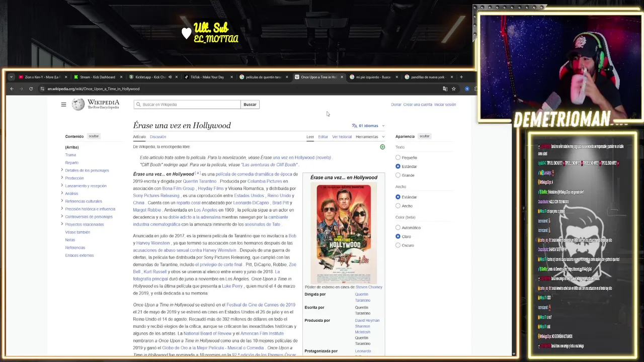Click the Buscar en Wikipedia search field
This screenshot has width=644, height=362.
pos(187,105)
